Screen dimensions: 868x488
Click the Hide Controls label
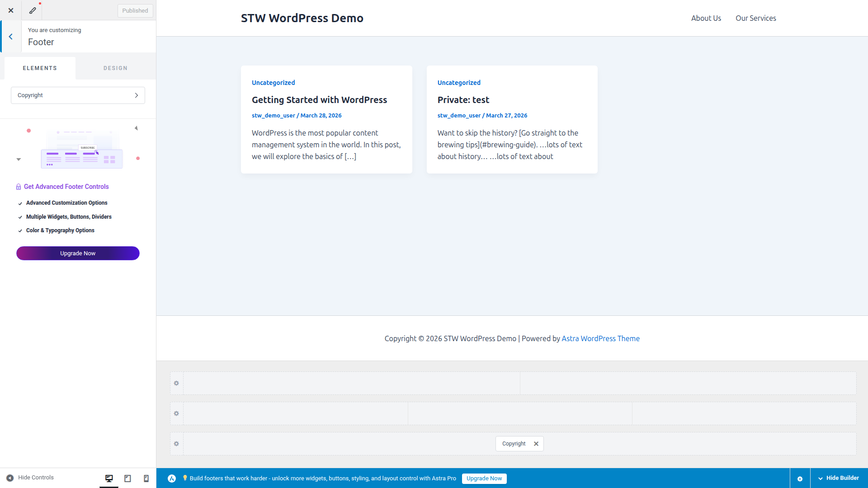click(x=36, y=478)
